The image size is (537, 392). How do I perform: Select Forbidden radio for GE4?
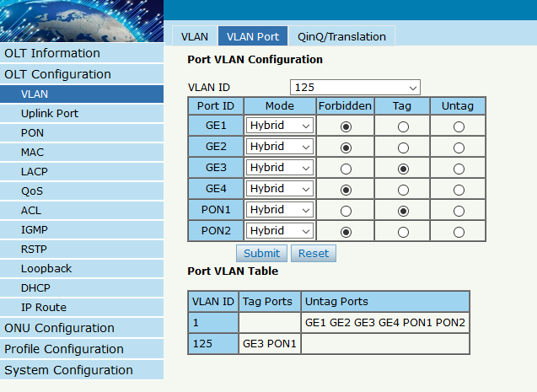[346, 190]
